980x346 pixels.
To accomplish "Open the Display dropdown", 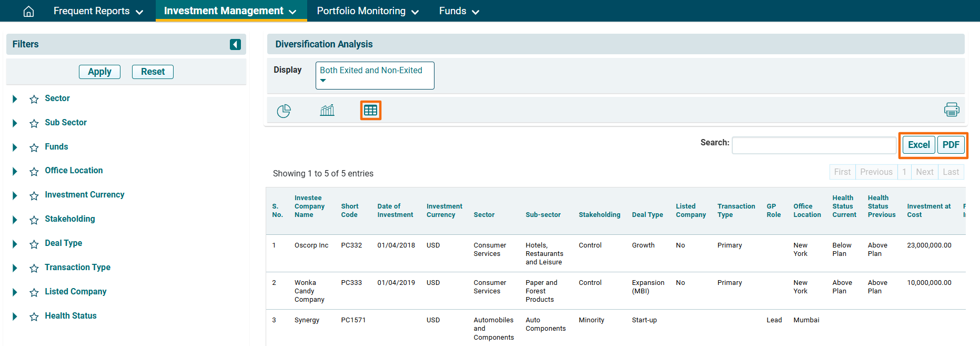I will 375,75.
